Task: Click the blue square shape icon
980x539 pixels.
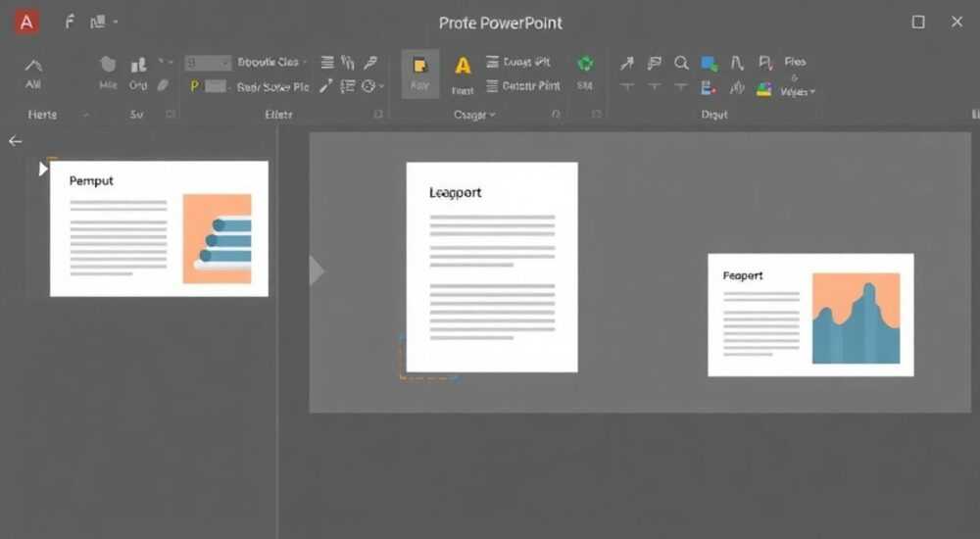Action: point(709,63)
